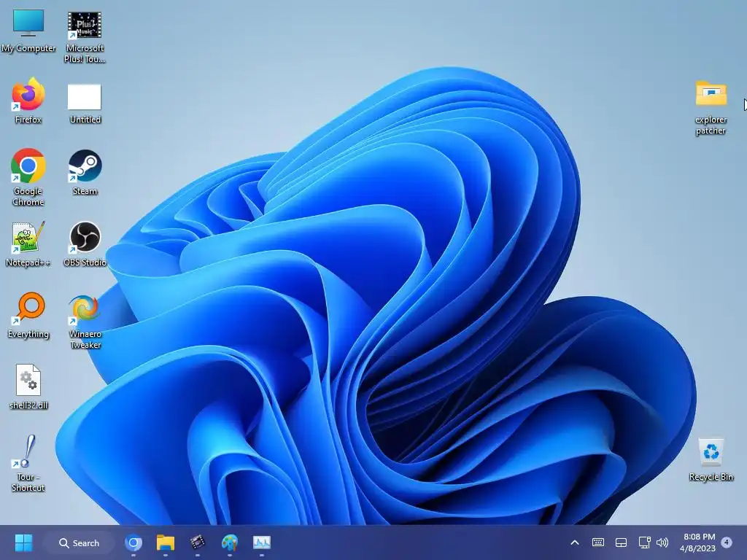The width and height of the screenshot is (747, 560).
Task: Expand the hidden system tray icons
Action: click(x=575, y=542)
